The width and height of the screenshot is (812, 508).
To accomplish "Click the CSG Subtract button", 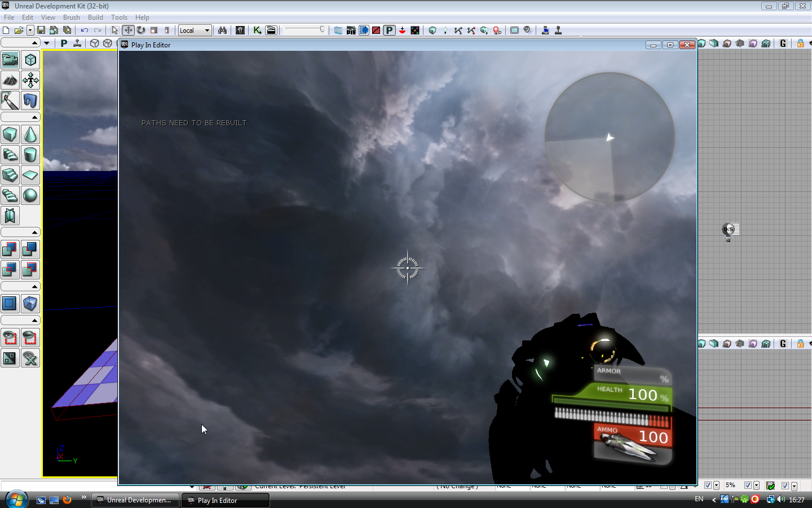I will pyautogui.click(x=30, y=249).
